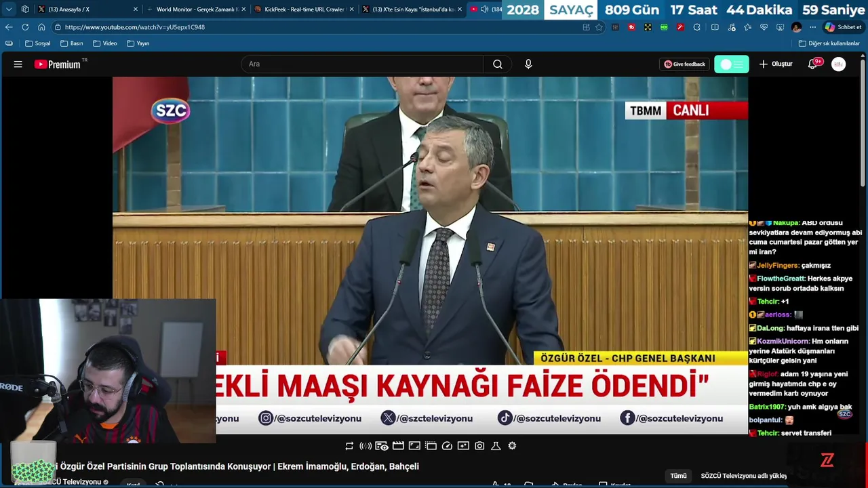Open the browser three-dot settings menu
This screenshot has height=488, width=868.
click(x=812, y=27)
